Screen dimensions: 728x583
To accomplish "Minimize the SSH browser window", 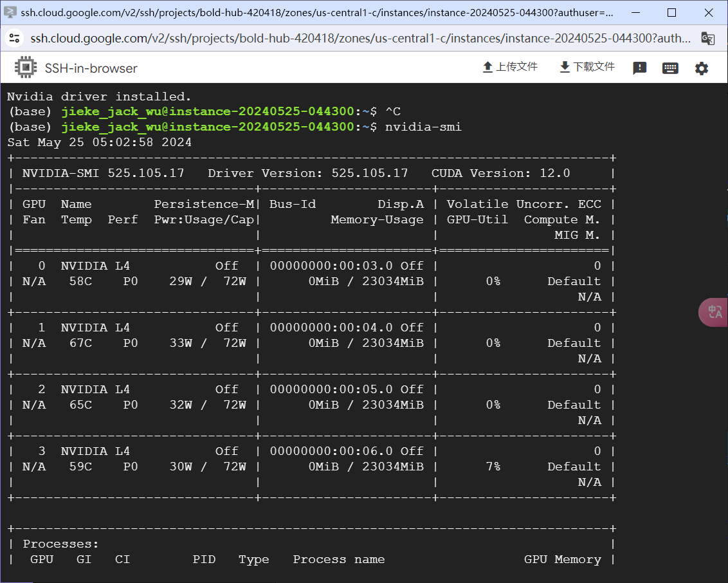I will (x=635, y=12).
